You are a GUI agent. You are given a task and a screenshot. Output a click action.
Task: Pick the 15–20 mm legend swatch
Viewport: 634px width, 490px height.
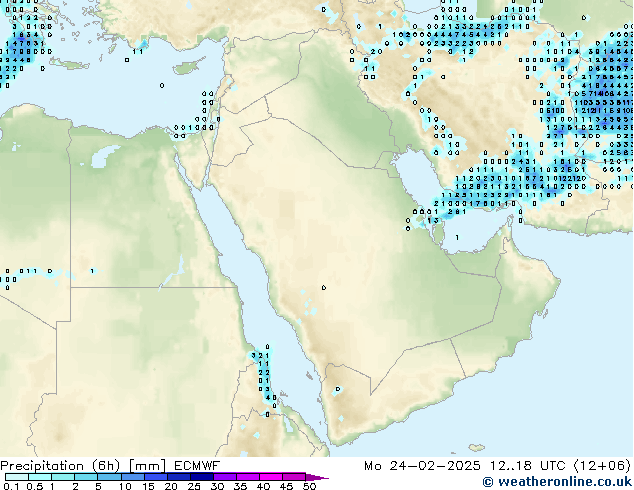coord(155,477)
